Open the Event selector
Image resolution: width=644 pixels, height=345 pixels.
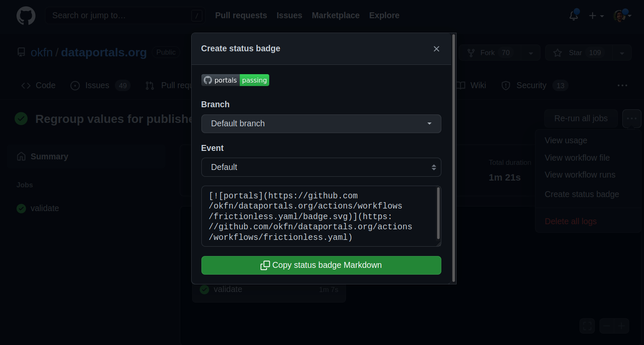[321, 167]
